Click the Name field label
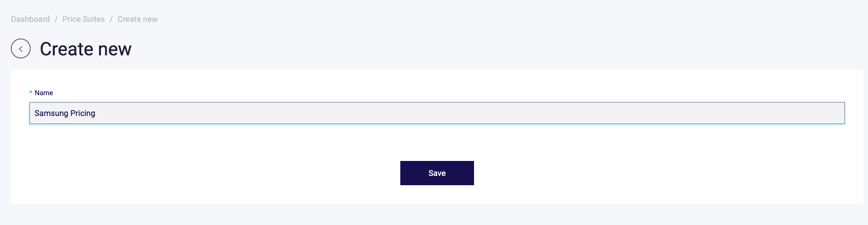868x225 pixels. point(44,92)
